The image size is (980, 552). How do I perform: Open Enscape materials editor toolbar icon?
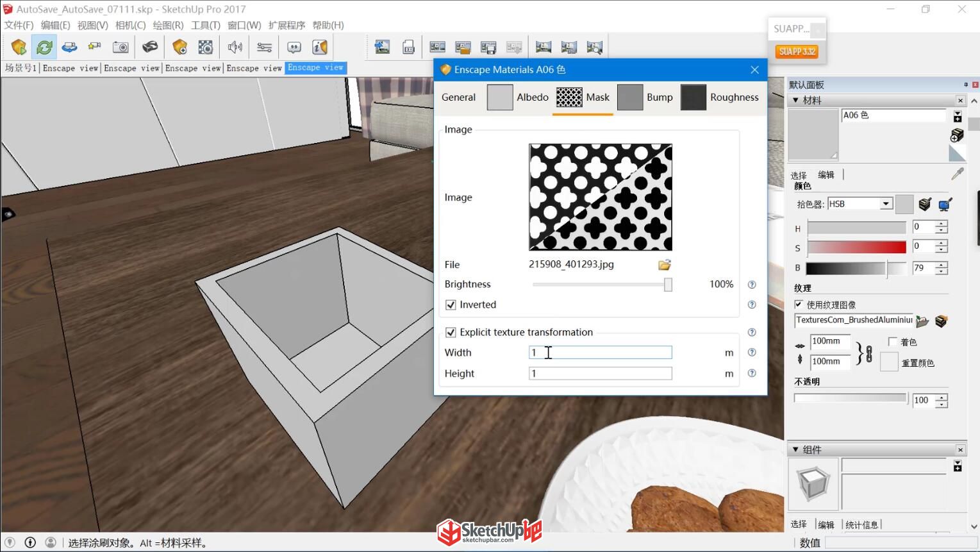click(206, 47)
